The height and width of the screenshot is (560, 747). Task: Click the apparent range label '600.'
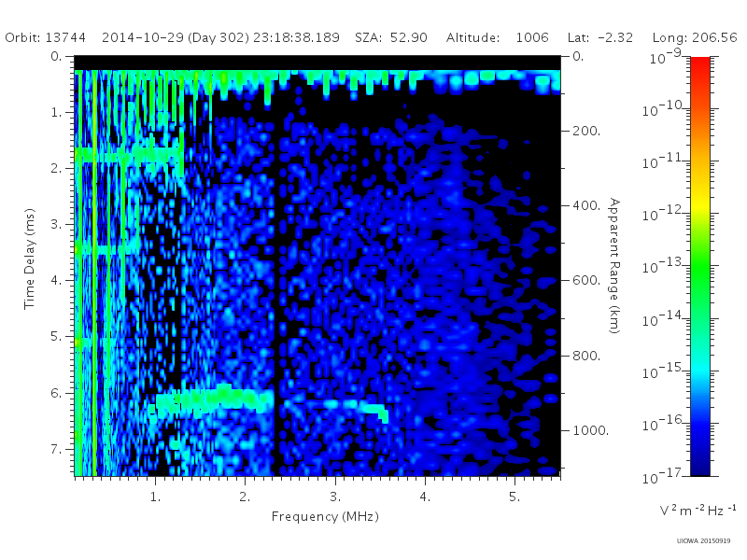586,281
